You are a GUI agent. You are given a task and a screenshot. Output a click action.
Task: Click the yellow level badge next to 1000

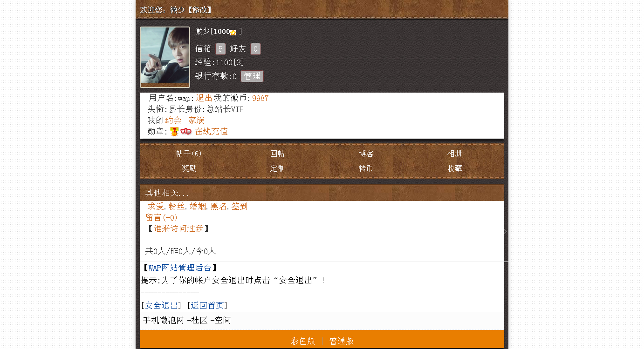click(x=233, y=32)
